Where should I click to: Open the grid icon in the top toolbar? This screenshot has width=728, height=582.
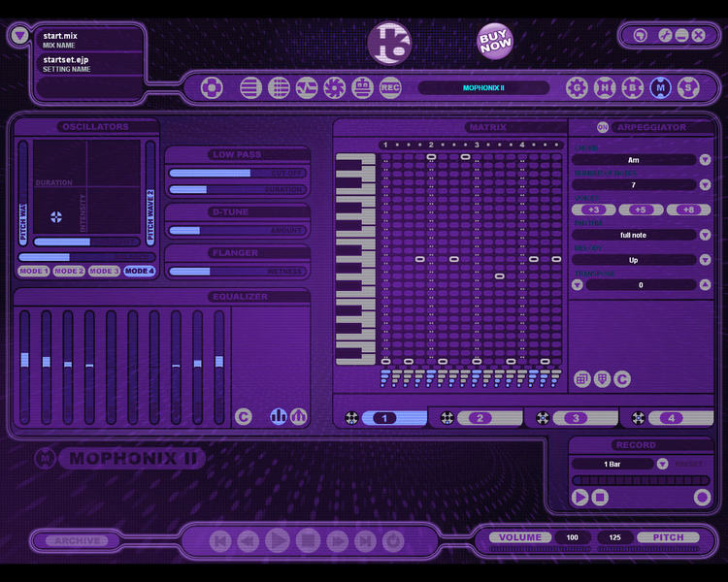point(279,87)
